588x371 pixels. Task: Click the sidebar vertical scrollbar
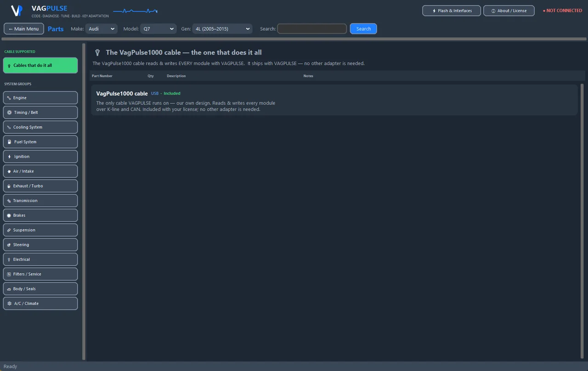84,202
